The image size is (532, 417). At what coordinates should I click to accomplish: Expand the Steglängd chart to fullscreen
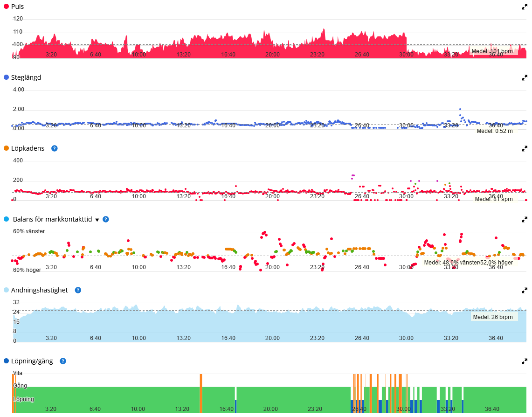(x=524, y=78)
